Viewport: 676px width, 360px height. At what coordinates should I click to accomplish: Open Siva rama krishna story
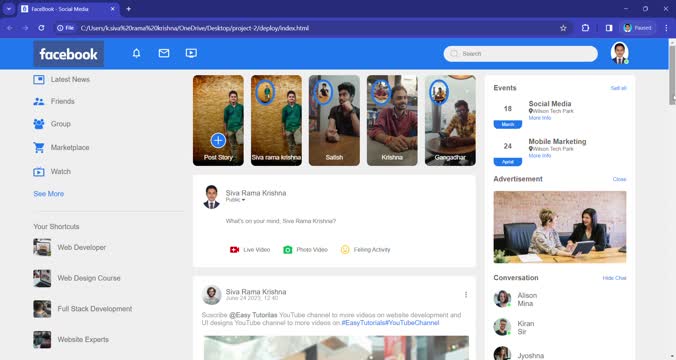pos(276,120)
